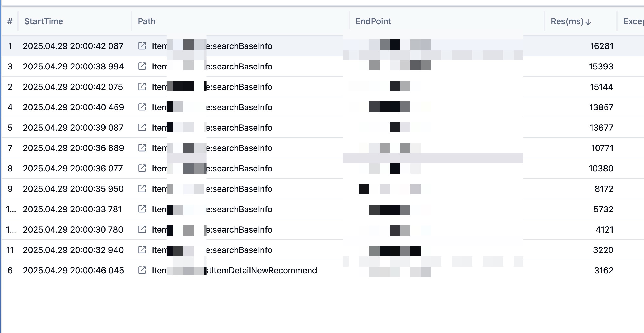The width and height of the screenshot is (644, 333).
Task: Open external link icon for 8172 ms row
Action: 142,189
